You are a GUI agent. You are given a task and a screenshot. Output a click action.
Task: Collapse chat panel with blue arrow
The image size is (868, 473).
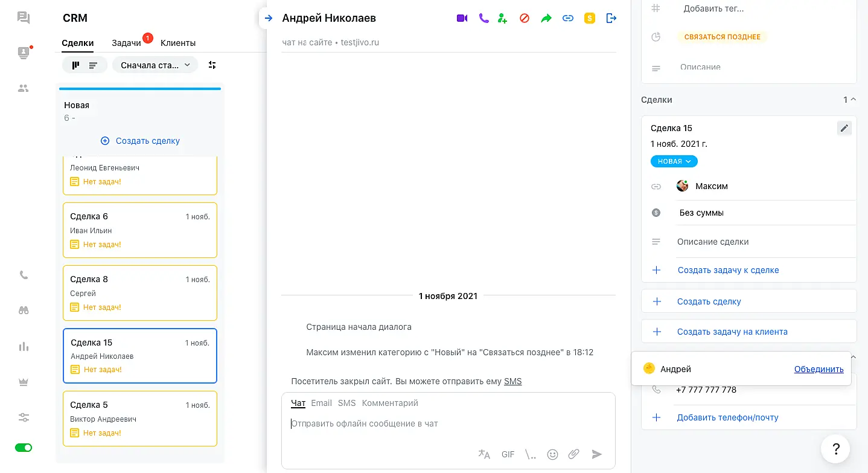click(x=269, y=18)
